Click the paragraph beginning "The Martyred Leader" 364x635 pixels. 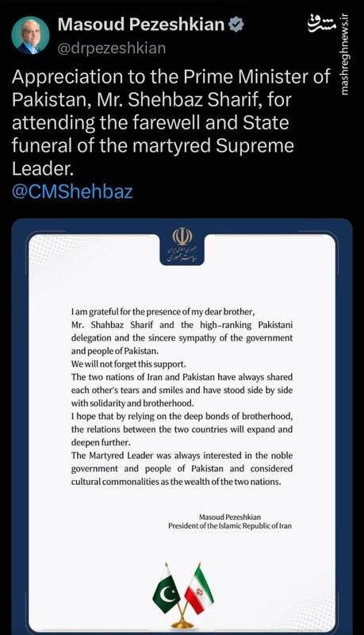coord(182,468)
